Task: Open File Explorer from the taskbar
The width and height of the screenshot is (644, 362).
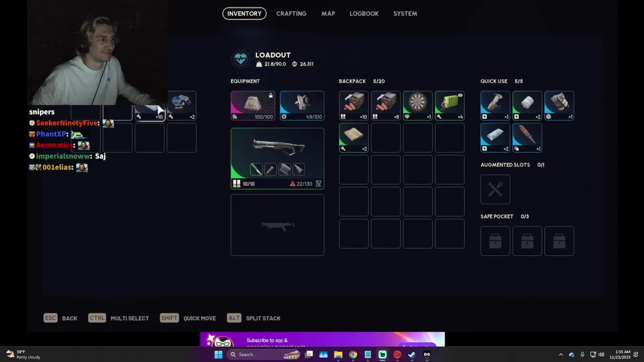Action: 338,354
